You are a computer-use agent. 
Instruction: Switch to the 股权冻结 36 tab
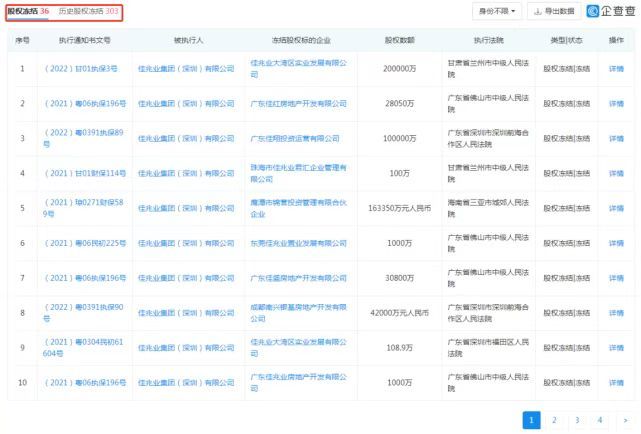[28, 11]
